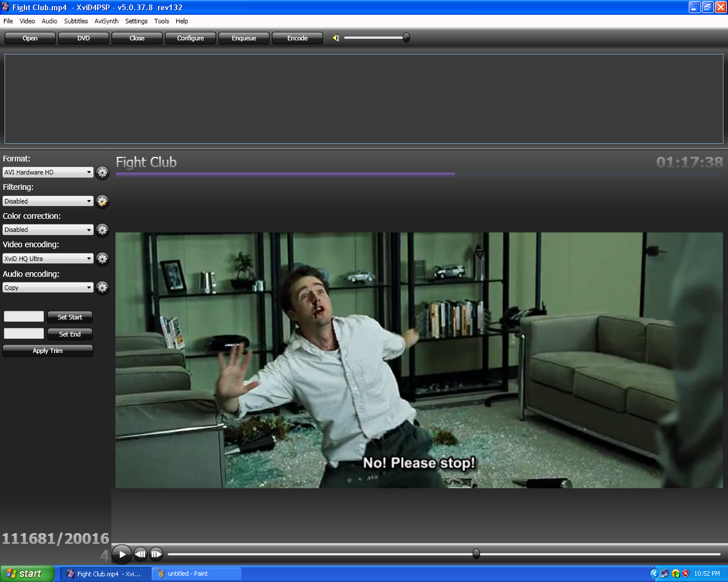Expand the Filtering dropdown

tap(48, 201)
